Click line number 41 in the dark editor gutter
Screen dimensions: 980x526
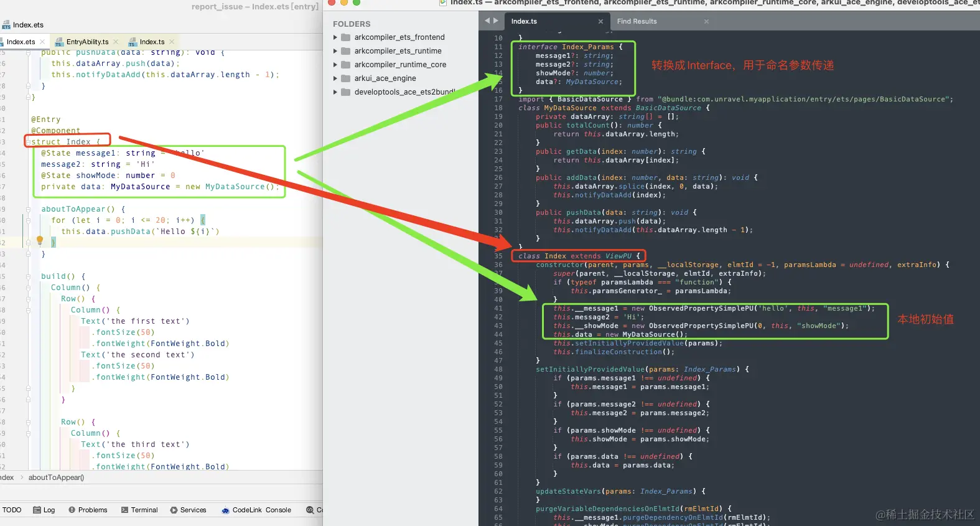coord(498,308)
